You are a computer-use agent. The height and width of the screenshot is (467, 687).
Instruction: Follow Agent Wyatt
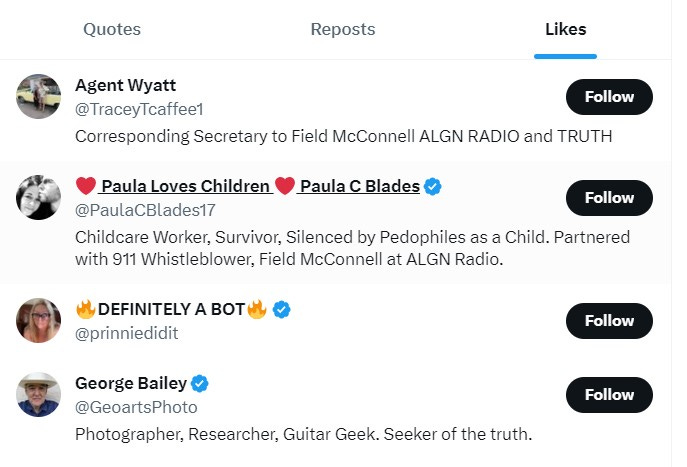click(609, 97)
